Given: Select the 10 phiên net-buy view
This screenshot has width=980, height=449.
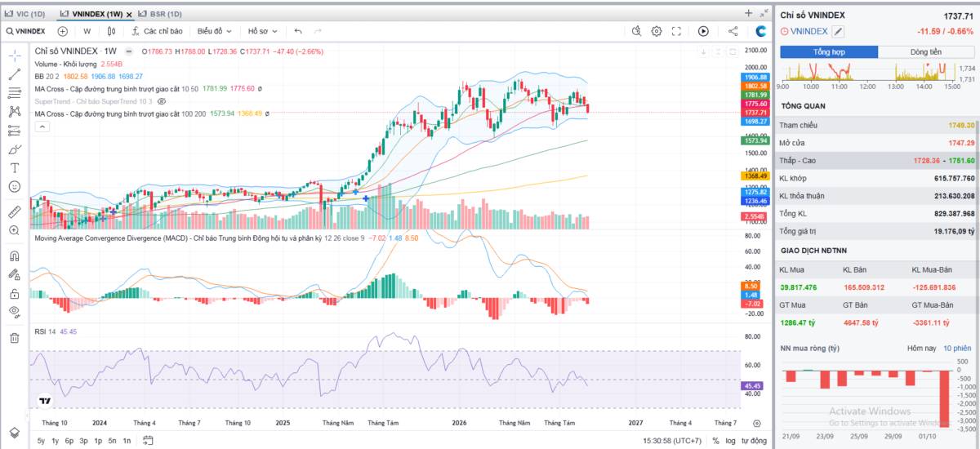Looking at the screenshot, I should [957, 349].
